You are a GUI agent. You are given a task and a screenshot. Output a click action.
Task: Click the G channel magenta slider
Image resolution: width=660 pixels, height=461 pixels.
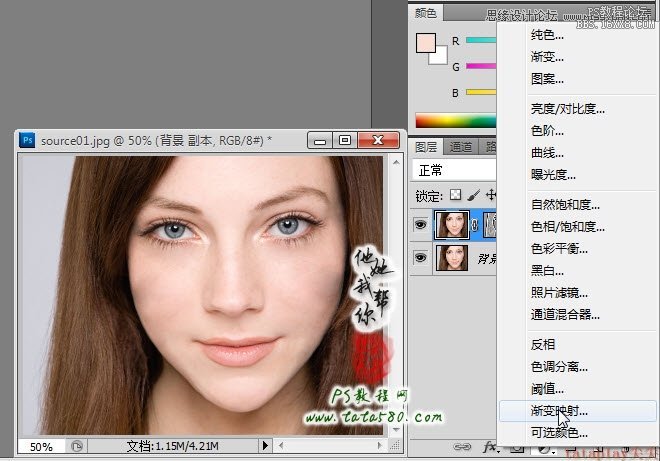[x=482, y=66]
